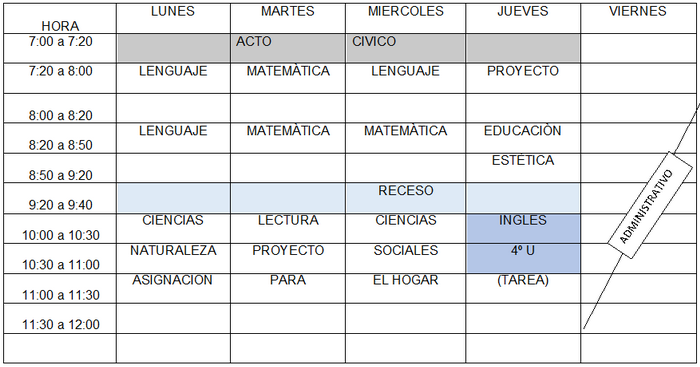
Task: Select the ASIGNACION cell under LUNES
Action: tap(173, 288)
